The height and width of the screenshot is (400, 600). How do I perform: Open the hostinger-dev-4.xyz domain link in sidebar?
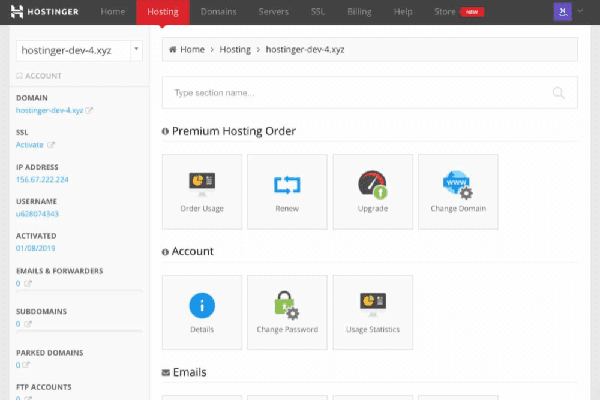tap(52, 110)
